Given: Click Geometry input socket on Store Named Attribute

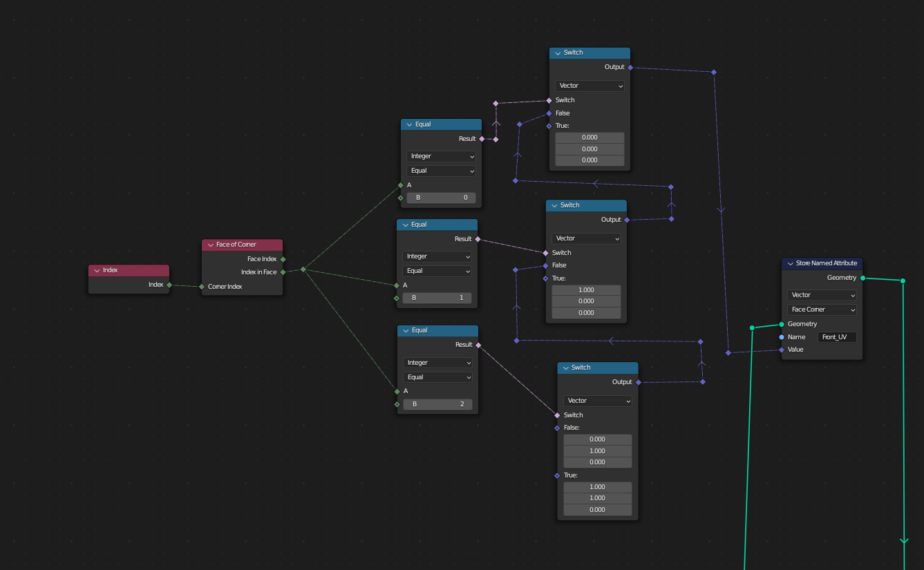Looking at the screenshot, I should (782, 324).
